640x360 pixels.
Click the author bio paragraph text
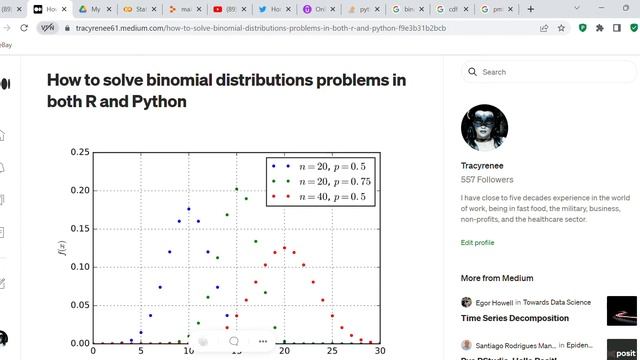tap(545, 209)
